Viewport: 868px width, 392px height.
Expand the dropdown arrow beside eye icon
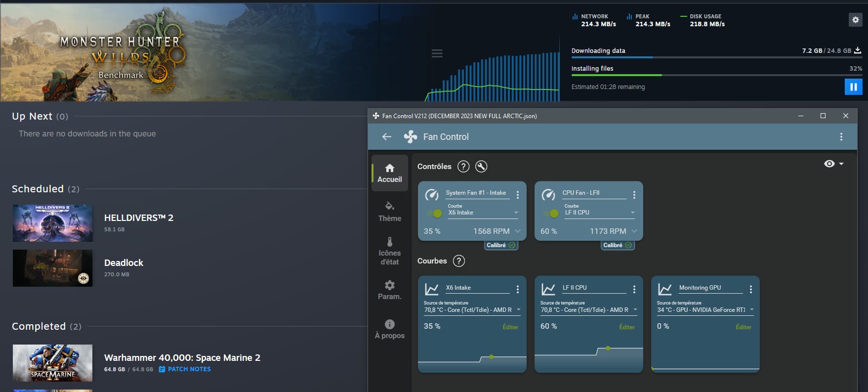pyautogui.click(x=841, y=164)
